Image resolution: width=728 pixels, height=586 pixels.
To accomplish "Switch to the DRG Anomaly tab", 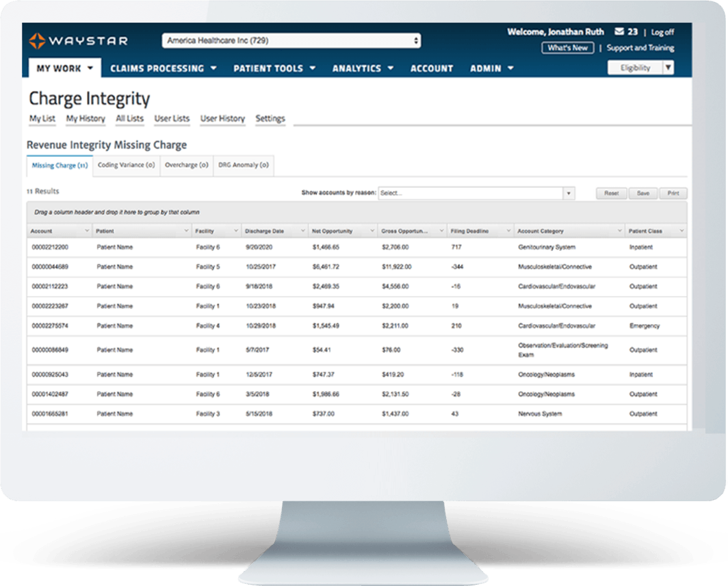I will (x=243, y=165).
